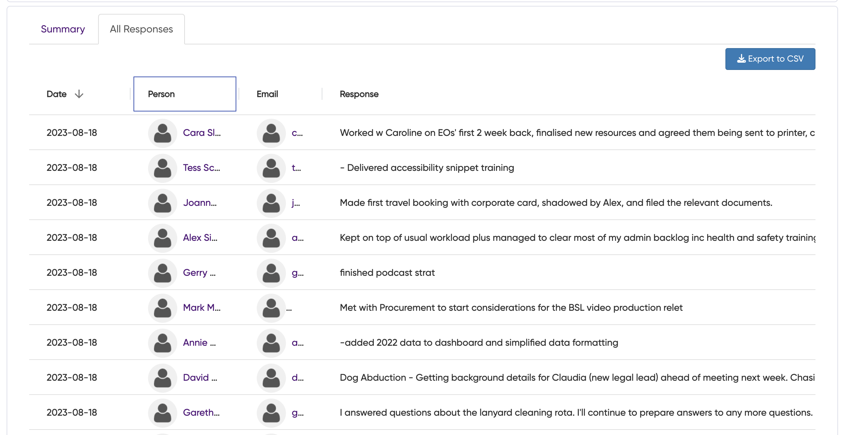This screenshot has width=868, height=435.
Task: Click Gareth…'s profile avatar icon
Action: click(162, 412)
